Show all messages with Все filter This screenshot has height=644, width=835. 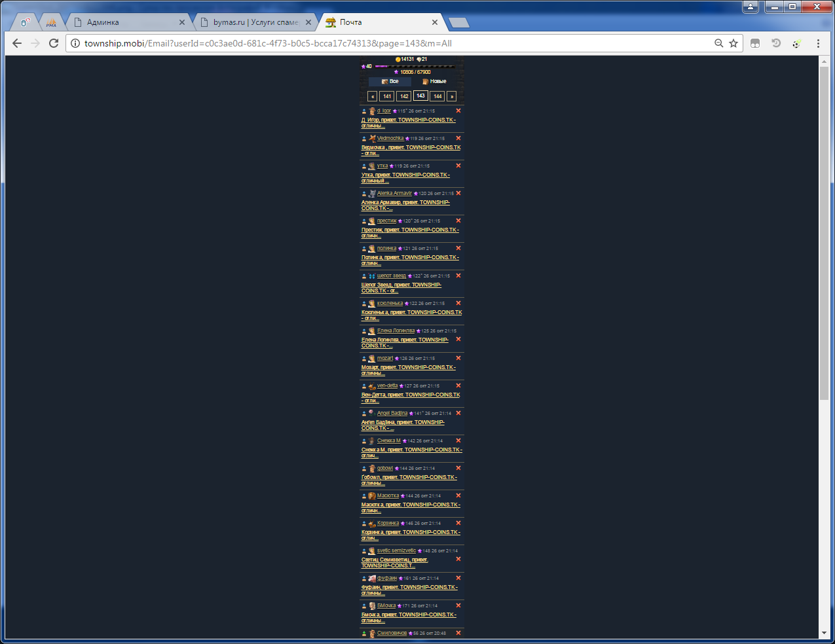coord(390,81)
